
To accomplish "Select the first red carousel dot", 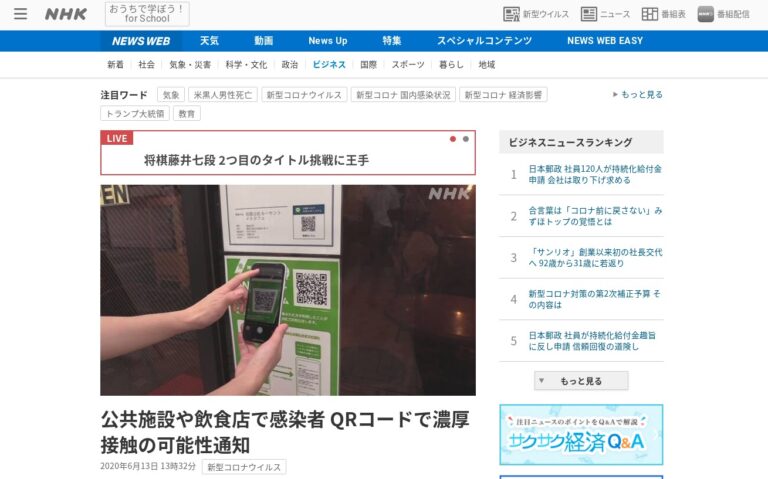I will click(453, 139).
